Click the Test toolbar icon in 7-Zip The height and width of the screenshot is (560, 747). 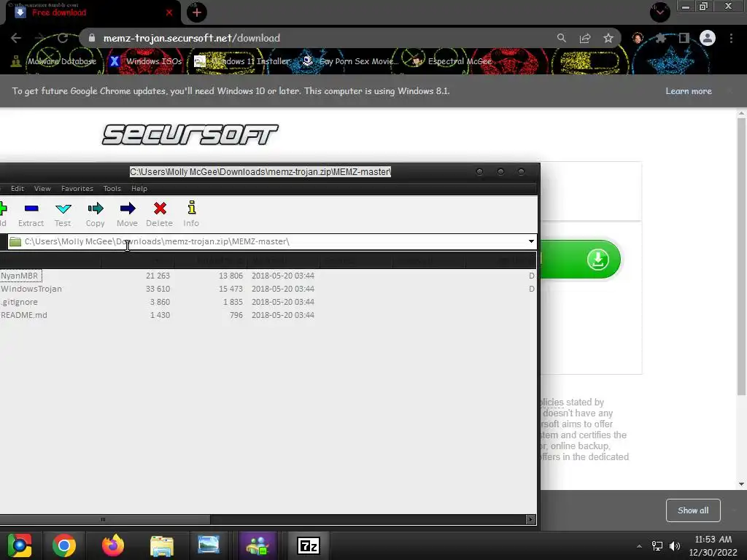click(x=63, y=214)
